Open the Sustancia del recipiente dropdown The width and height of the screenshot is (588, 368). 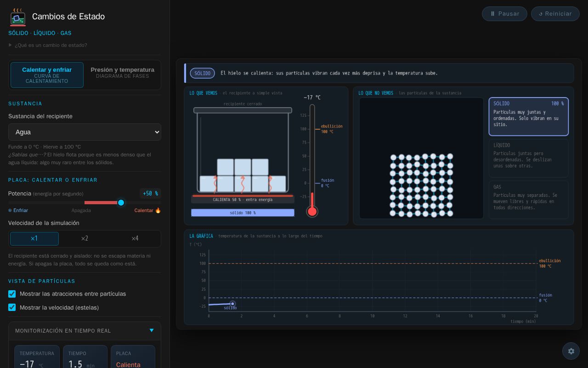click(85, 132)
